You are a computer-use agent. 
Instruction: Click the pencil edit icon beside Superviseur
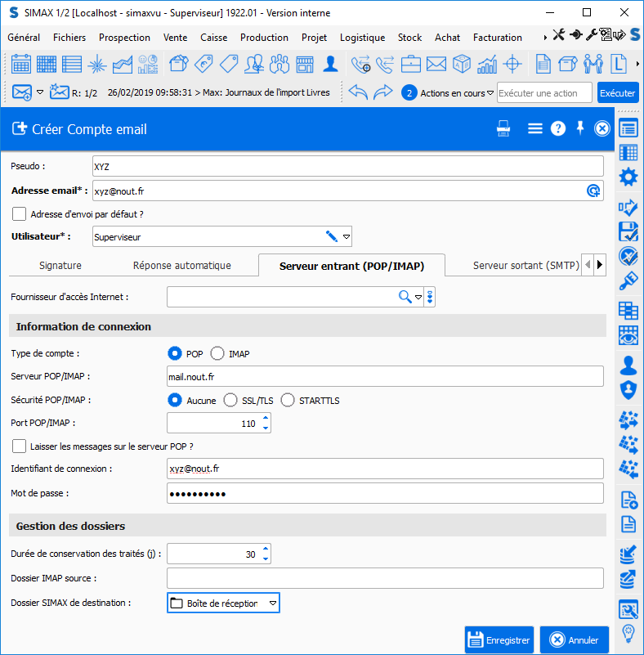[x=331, y=236]
